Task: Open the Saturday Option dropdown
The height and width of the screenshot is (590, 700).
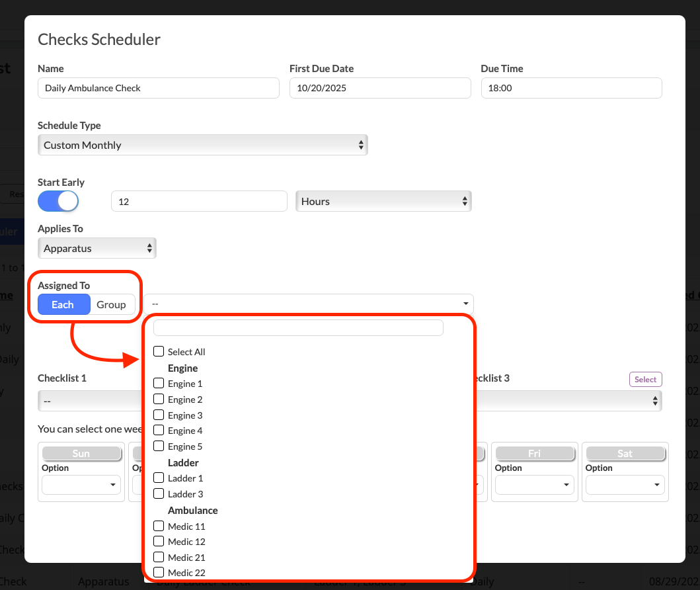Action: 625,485
